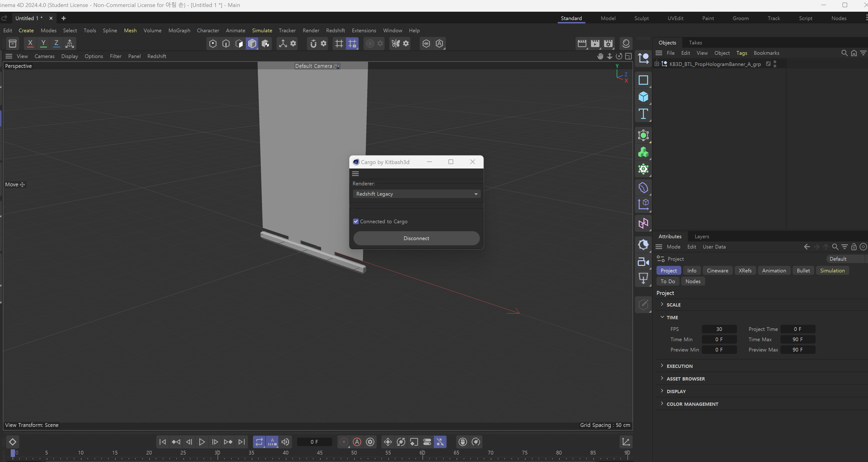Image resolution: width=868 pixels, height=462 pixels.
Task: Toggle active view maximize icon
Action: pyautogui.click(x=628, y=56)
